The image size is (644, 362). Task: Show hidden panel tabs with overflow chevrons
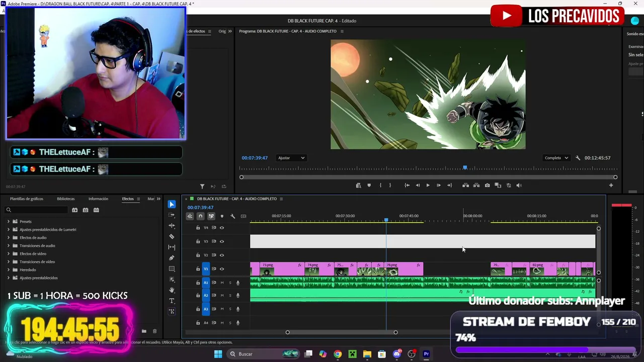click(x=158, y=199)
